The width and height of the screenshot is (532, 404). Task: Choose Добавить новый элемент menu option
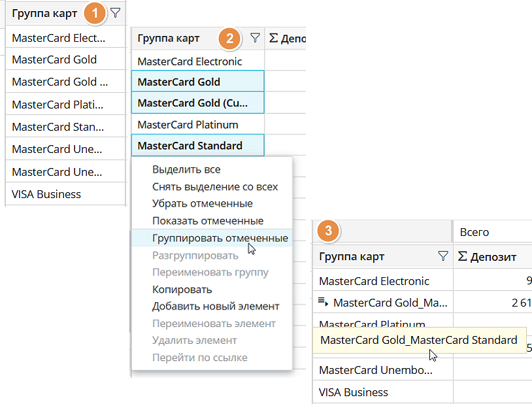point(216,306)
